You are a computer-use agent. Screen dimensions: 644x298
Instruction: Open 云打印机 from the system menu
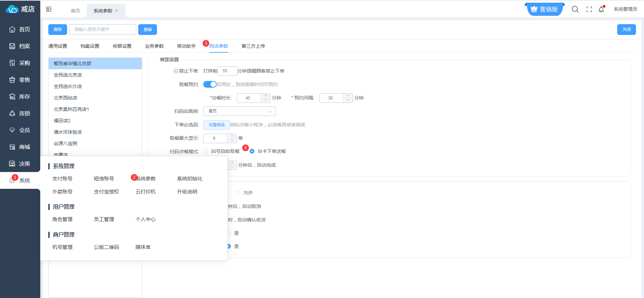click(x=146, y=192)
